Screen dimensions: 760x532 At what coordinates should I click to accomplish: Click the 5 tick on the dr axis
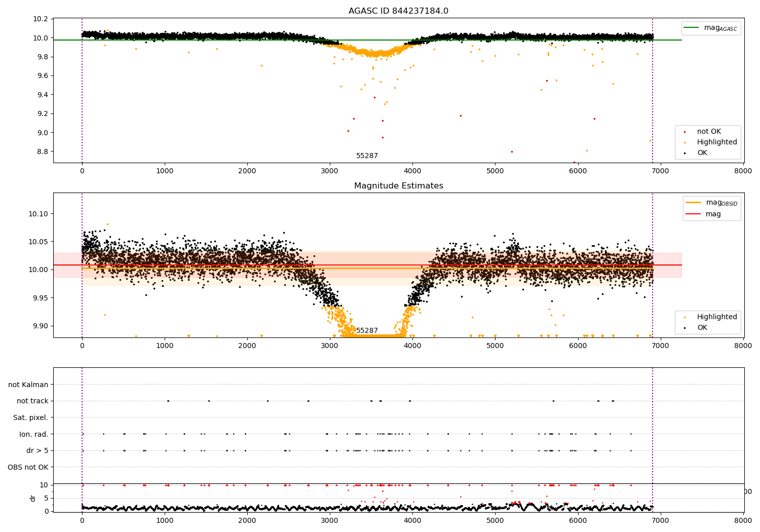tap(46, 498)
